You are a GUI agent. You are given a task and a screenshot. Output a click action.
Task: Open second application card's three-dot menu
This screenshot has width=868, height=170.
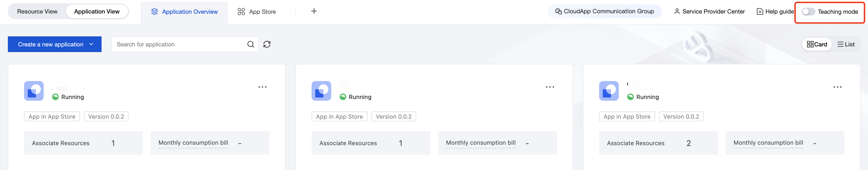click(x=550, y=87)
